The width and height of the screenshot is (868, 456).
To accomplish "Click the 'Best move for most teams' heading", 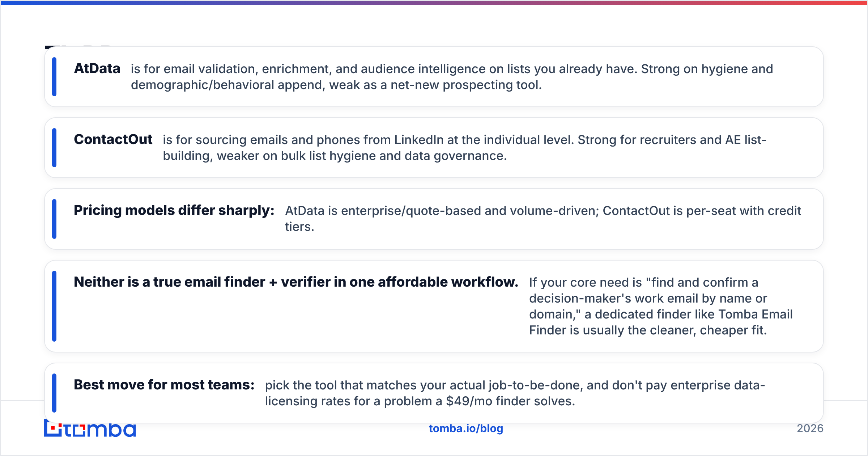I will pos(164,385).
